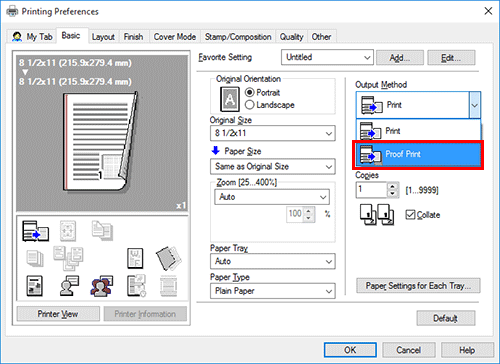The width and height of the screenshot is (500, 364).
Task: Open the Favorite Setting Untitled dropdown
Action: click(x=327, y=57)
